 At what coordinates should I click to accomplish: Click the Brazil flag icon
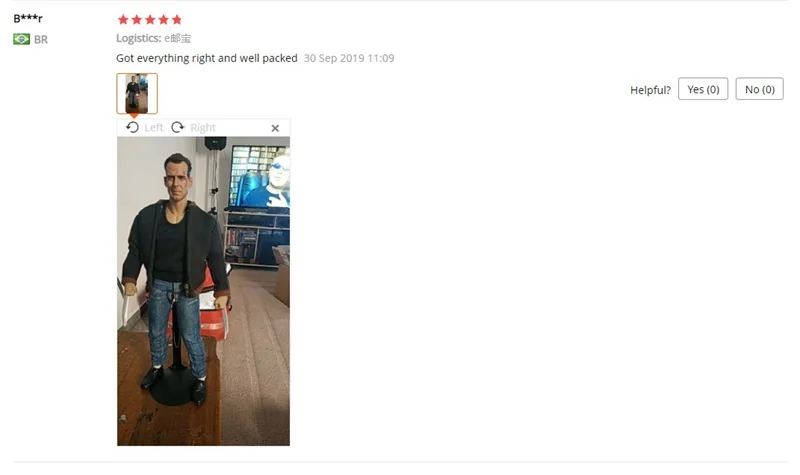tap(21, 39)
